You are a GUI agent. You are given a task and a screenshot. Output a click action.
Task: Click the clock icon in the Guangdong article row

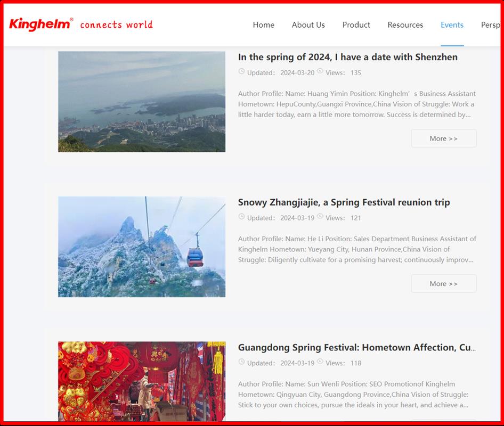pos(242,362)
